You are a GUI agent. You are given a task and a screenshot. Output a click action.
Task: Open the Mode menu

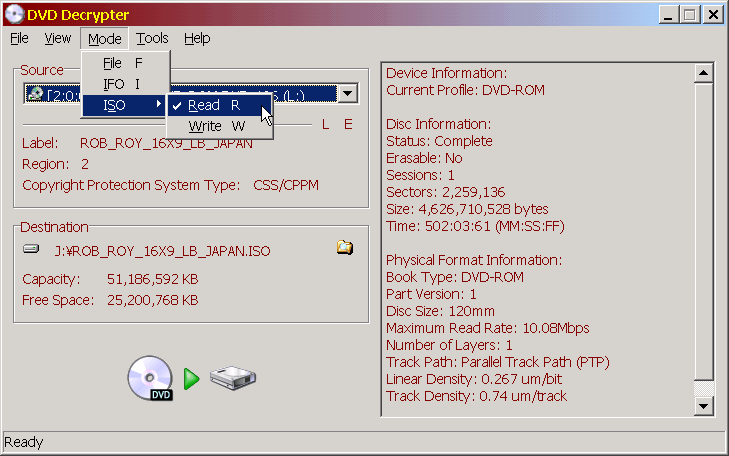104,38
